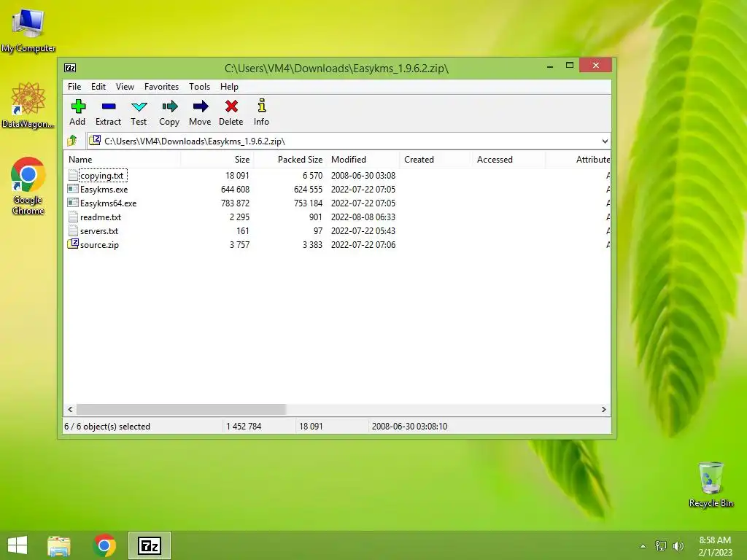Screen dimensions: 747x560
Task: Sort by Accessed column header
Action: (x=508, y=160)
